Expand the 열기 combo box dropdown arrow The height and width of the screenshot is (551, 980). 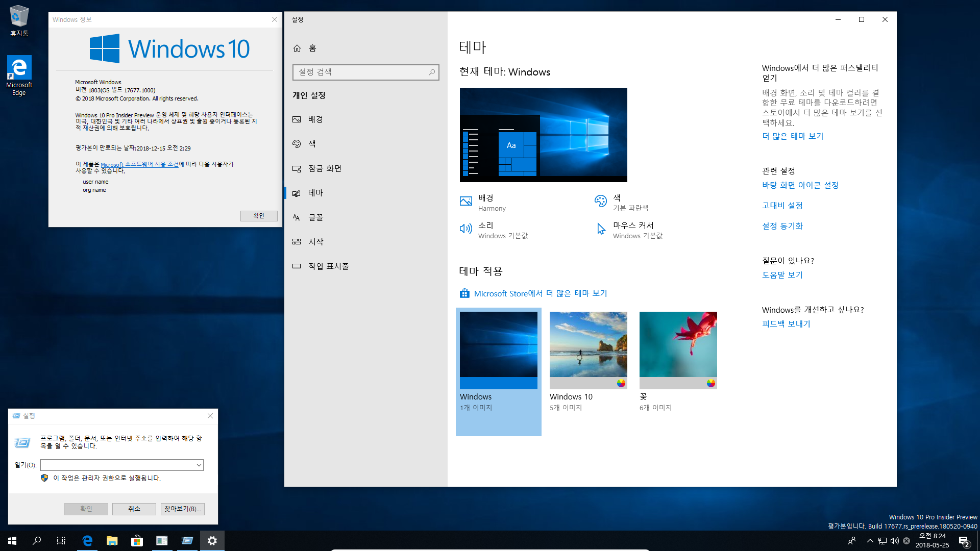tap(199, 465)
